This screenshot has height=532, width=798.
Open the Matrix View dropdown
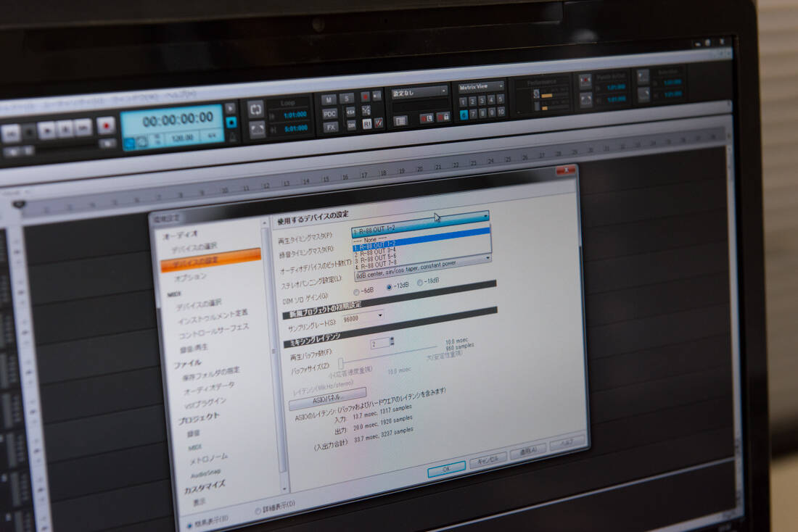click(x=481, y=86)
